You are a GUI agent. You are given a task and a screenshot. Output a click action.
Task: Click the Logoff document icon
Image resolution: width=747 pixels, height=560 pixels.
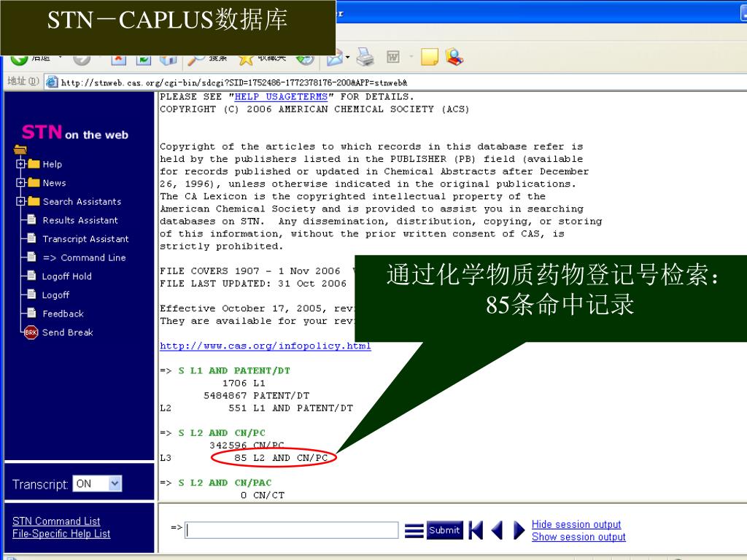[x=31, y=294]
